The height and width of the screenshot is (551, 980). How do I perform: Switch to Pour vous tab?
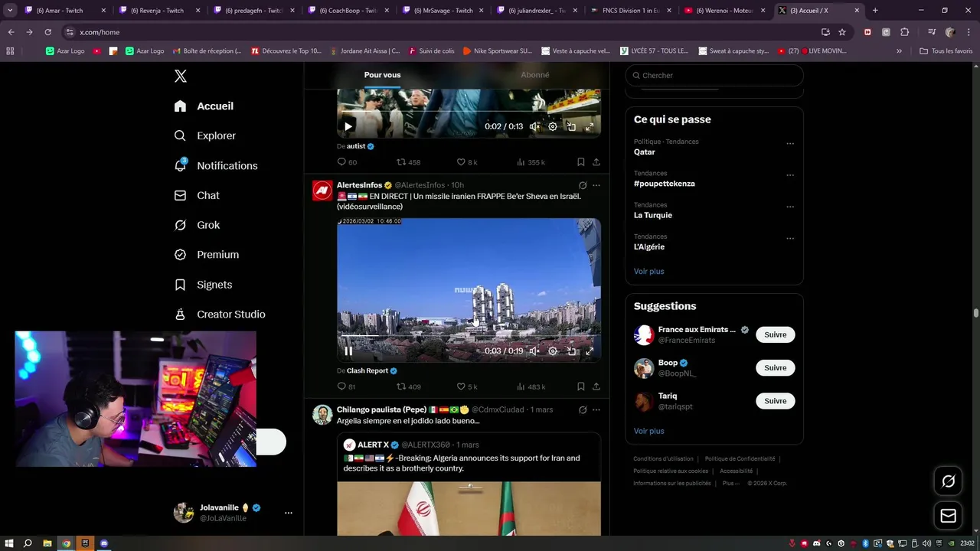[382, 75]
